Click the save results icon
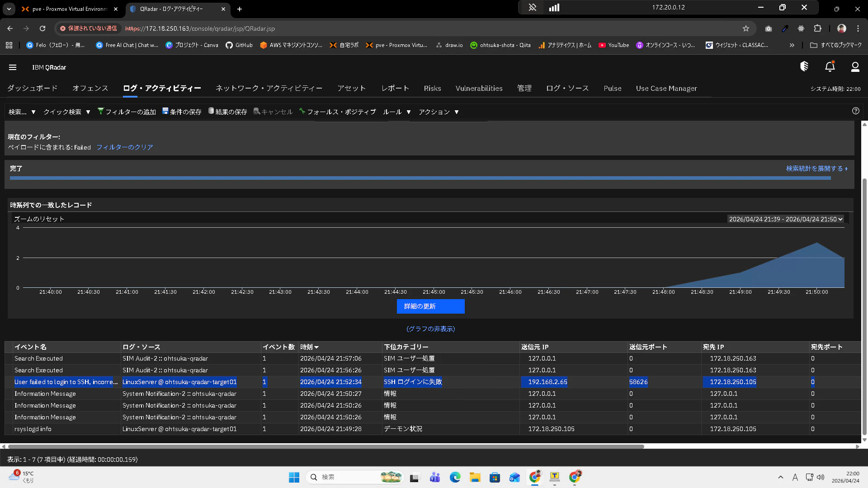 click(211, 111)
